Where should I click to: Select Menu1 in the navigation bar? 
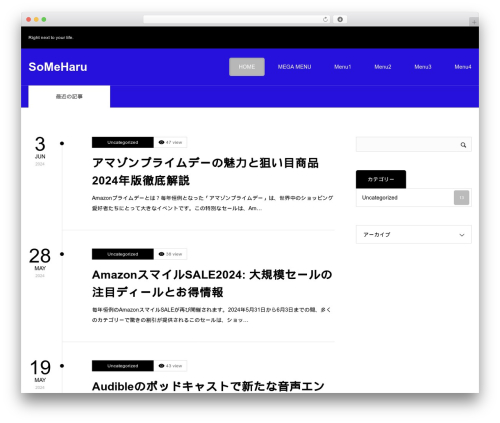(343, 67)
